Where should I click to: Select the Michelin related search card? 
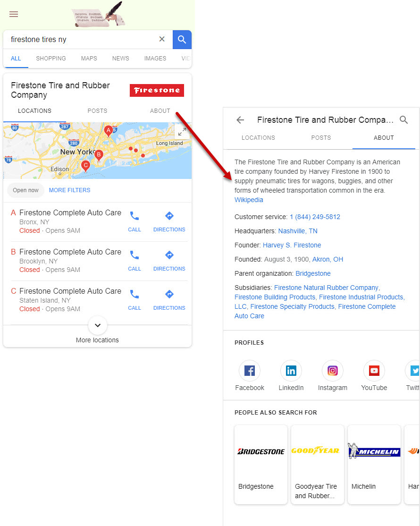click(374, 464)
